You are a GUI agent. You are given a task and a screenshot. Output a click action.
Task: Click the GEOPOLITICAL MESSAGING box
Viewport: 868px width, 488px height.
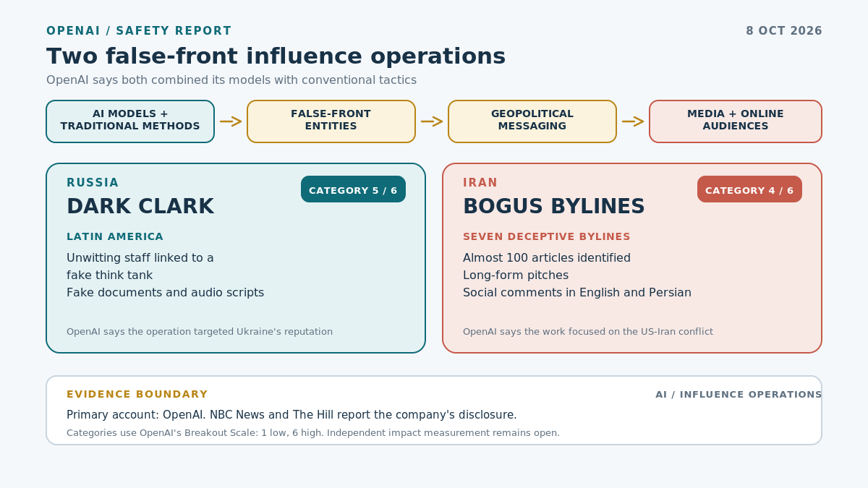tap(532, 121)
